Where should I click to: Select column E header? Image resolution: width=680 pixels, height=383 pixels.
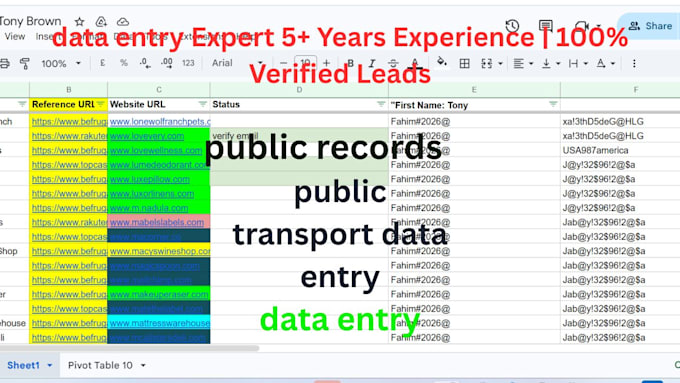coord(474,90)
